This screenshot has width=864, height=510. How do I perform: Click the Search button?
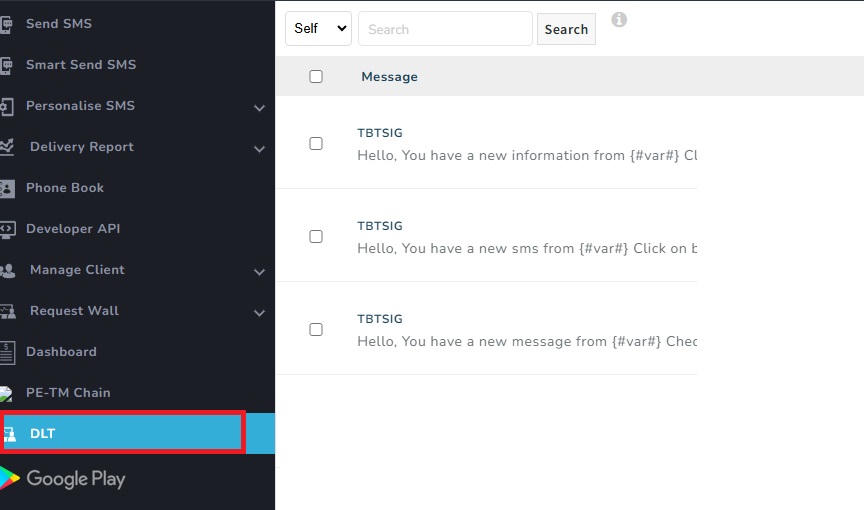coord(566,29)
